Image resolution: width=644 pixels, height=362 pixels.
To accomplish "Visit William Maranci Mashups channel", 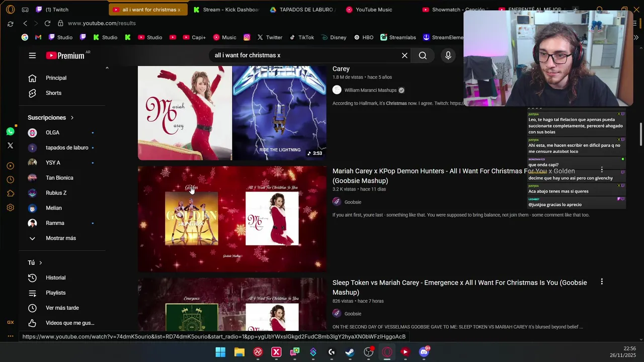I will (370, 90).
